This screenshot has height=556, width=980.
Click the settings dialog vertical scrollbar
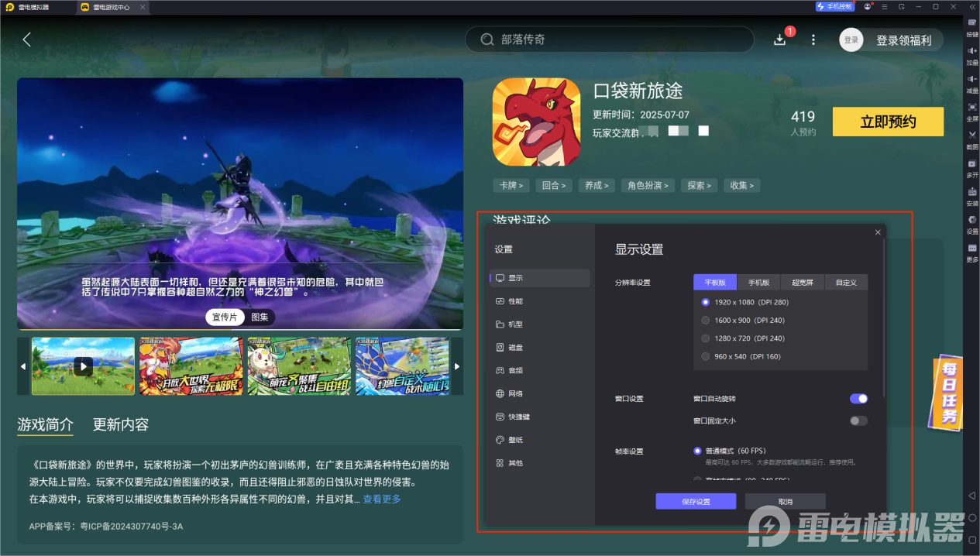tap(884, 317)
